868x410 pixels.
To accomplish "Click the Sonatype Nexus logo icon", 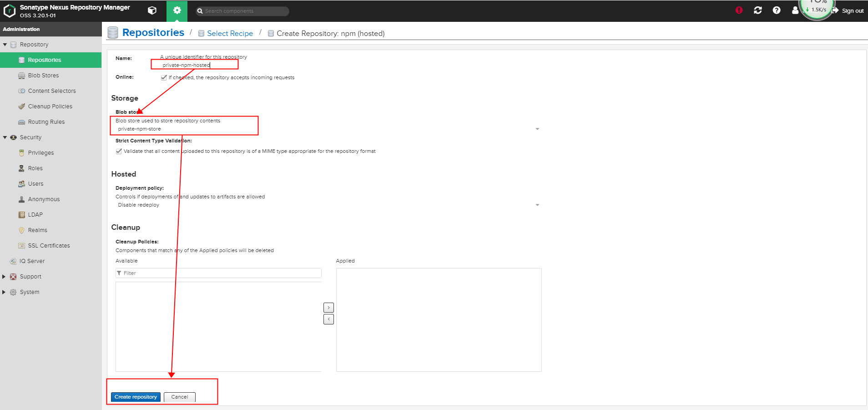I will [9, 10].
